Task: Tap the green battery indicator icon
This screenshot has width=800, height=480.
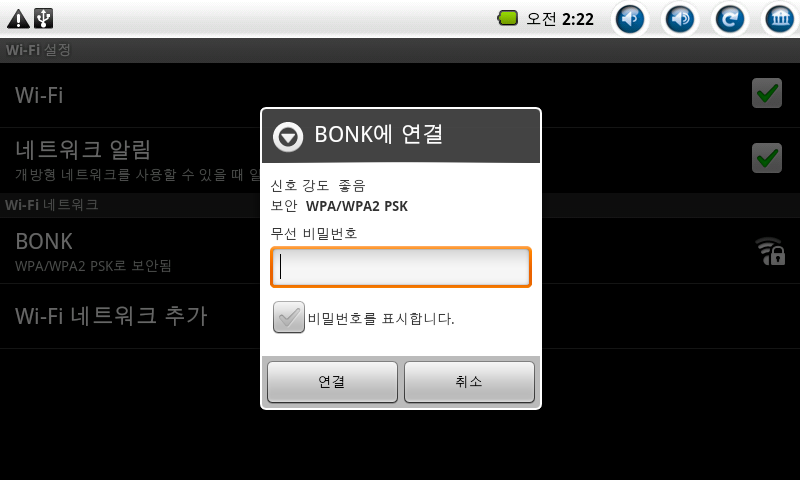Action: coord(508,18)
